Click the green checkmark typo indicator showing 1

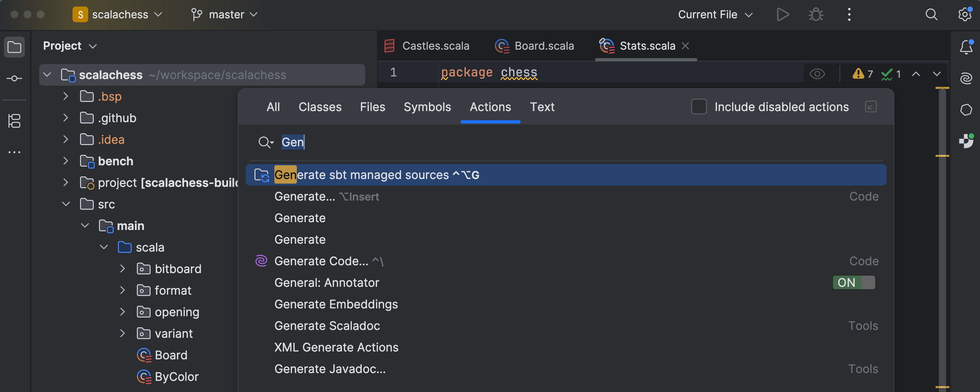tap(890, 73)
